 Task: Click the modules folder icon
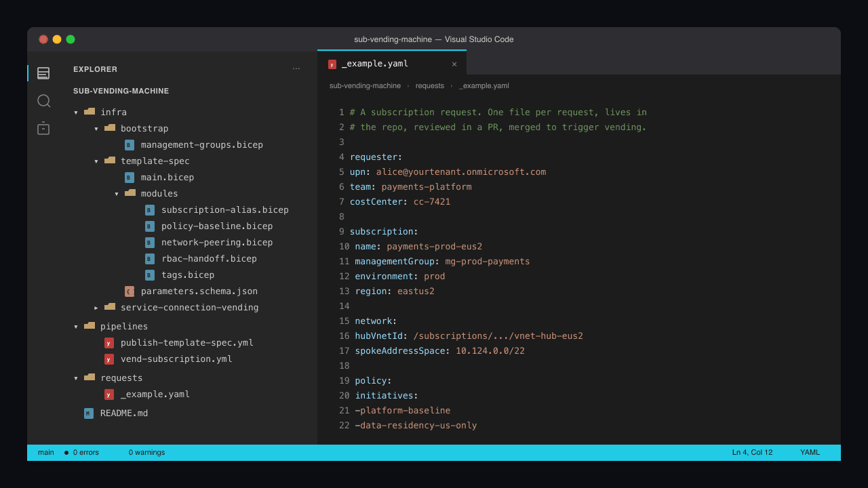[130, 193]
